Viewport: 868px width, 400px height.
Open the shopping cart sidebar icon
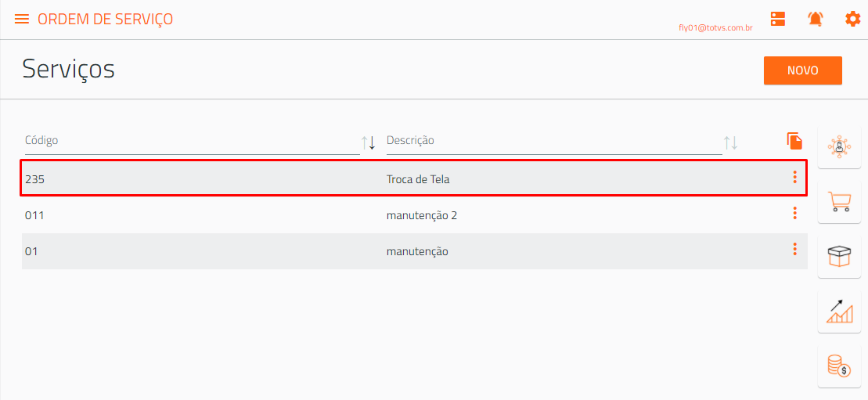click(839, 202)
